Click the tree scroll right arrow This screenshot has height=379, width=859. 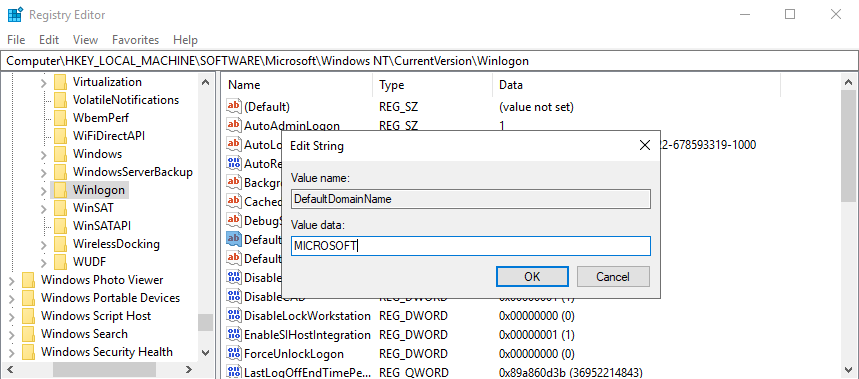tap(189, 370)
